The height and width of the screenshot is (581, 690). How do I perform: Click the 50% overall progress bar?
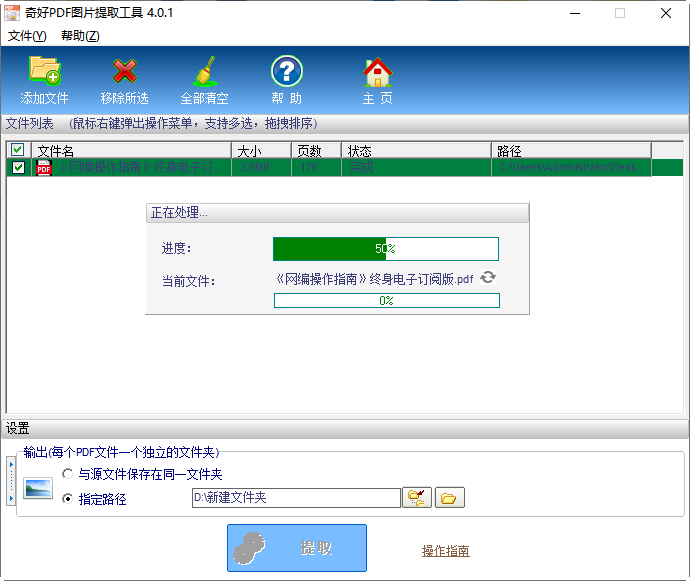[x=385, y=249]
